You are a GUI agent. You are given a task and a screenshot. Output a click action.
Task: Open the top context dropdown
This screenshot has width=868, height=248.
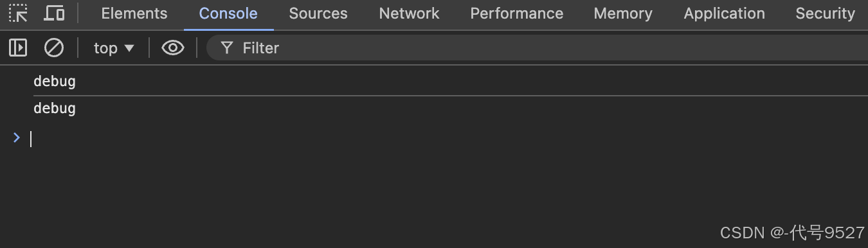click(x=114, y=48)
